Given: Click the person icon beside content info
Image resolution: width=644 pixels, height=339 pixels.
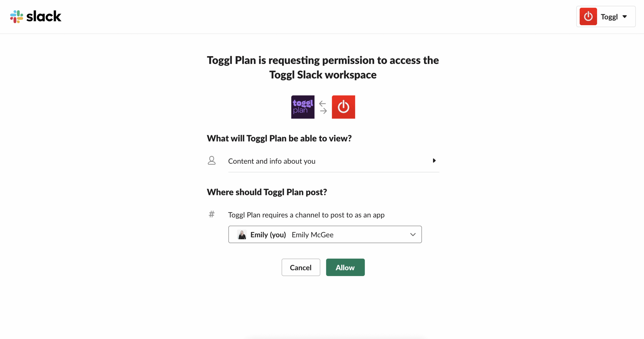Looking at the screenshot, I should pos(212,160).
